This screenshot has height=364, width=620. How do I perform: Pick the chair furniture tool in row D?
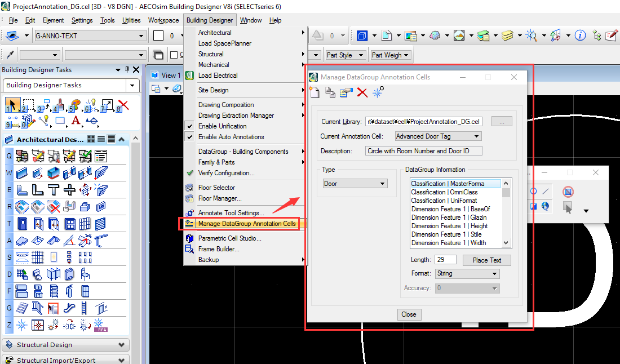(x=85, y=274)
